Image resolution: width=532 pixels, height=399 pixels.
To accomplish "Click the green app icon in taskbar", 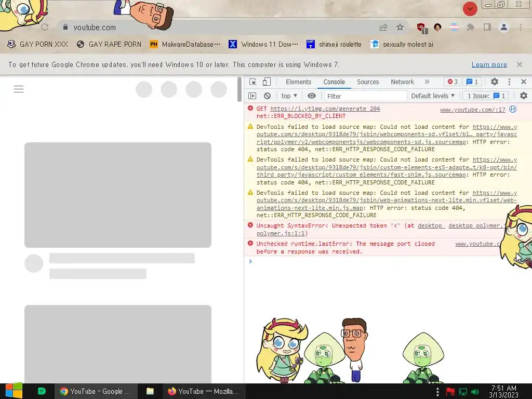I will coord(42,391).
